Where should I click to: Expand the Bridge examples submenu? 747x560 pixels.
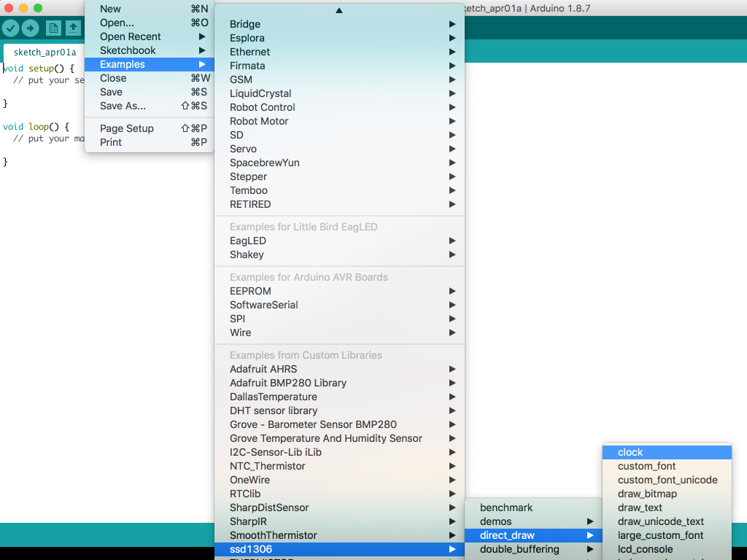pos(340,24)
